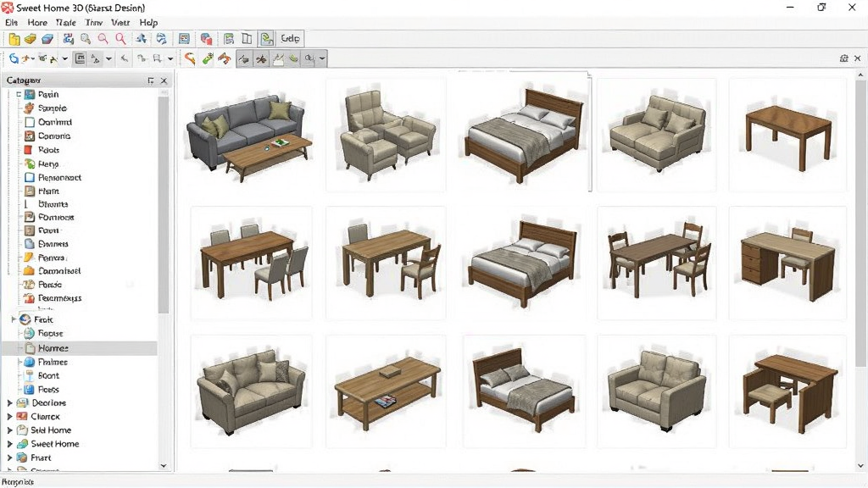Toggle the highlighted green icon beside Gelp
The width and height of the screenshot is (868, 488).
[x=267, y=39]
